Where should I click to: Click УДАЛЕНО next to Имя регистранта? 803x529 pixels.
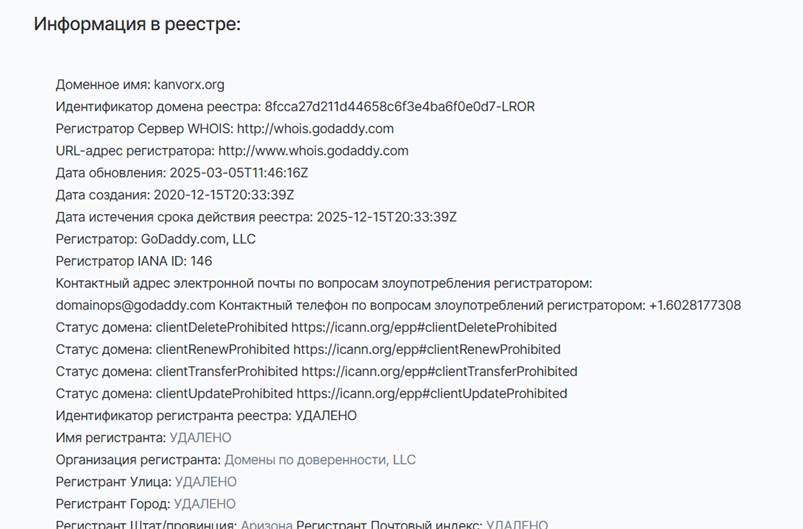[200, 437]
